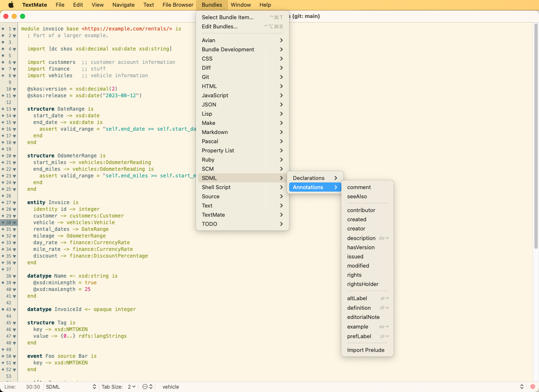Expand the Lisp bundle submenu
539x392 pixels.
coord(242,114)
